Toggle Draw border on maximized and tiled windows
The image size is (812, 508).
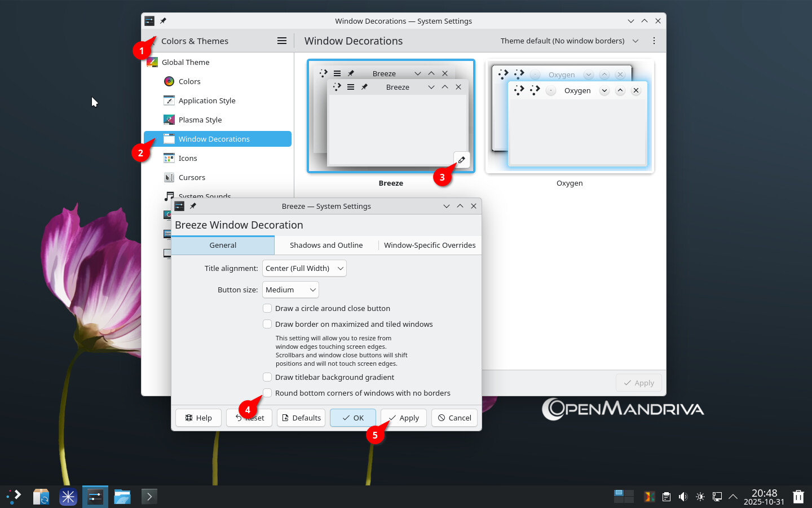tap(268, 324)
